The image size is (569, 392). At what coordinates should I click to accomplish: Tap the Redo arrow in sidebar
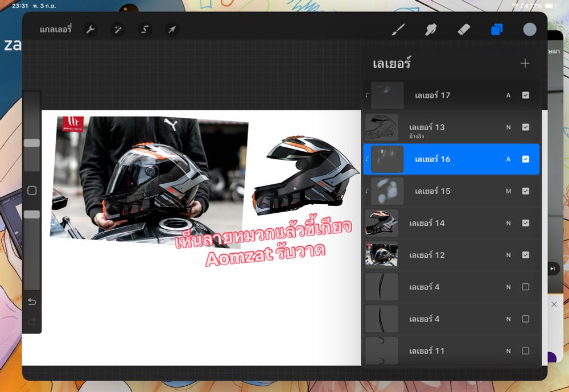32,321
